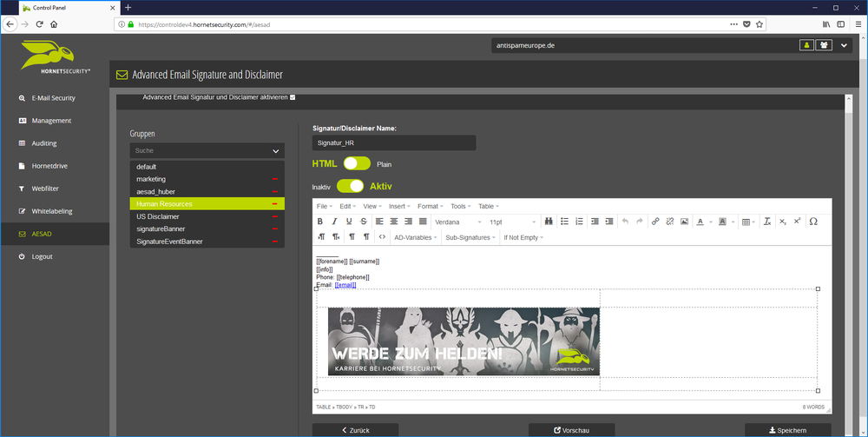Insert or edit a link

click(655, 222)
